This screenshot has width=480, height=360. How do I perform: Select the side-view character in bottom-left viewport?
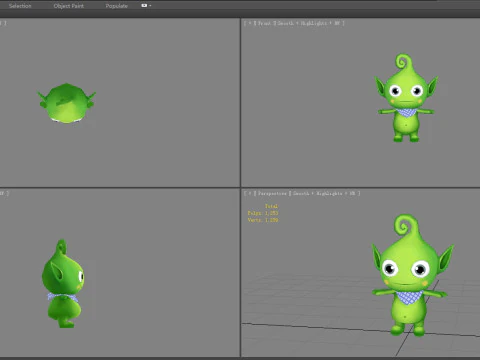(x=63, y=283)
